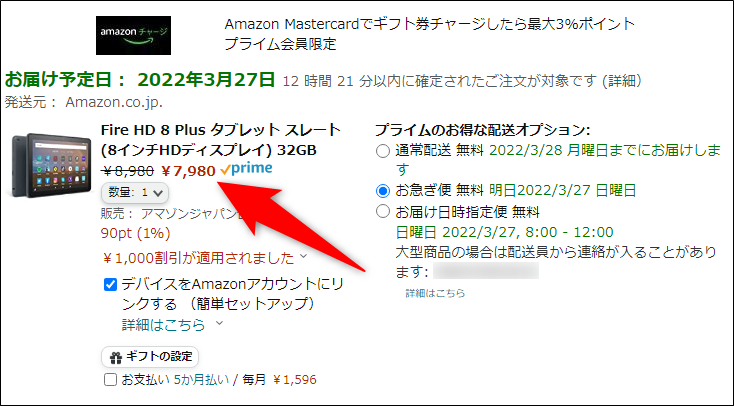734x406 pixels.
Task: Click the gift box icon in ギフトの設定
Action: coord(116,358)
